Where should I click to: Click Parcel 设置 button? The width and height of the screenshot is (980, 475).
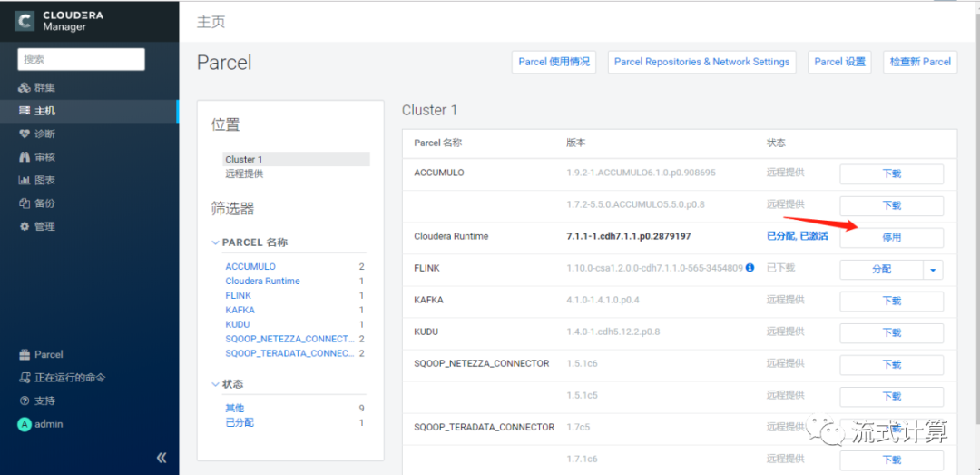839,62
